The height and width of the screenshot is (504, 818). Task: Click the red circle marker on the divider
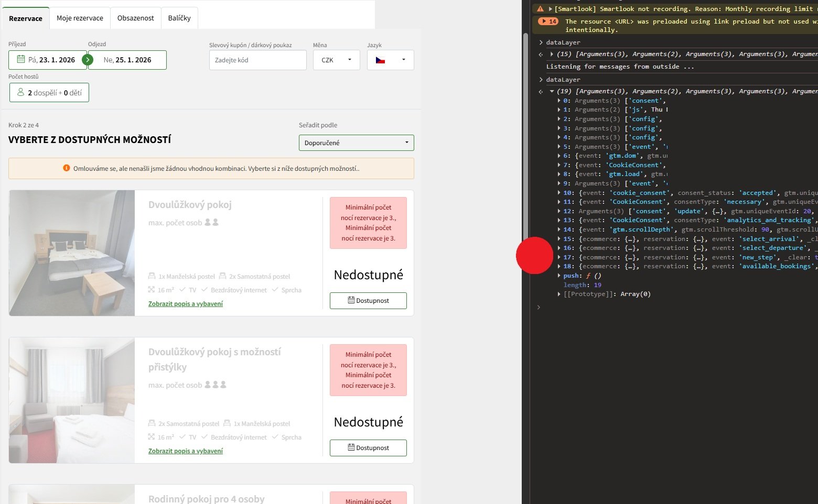[534, 255]
